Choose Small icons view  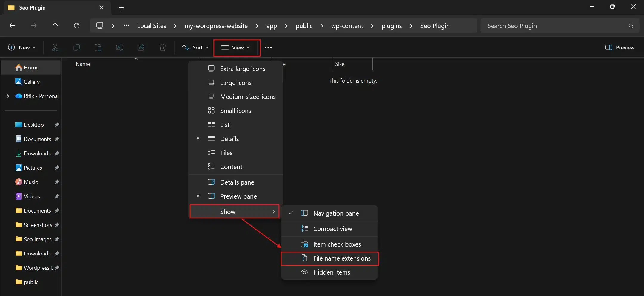[x=235, y=111]
